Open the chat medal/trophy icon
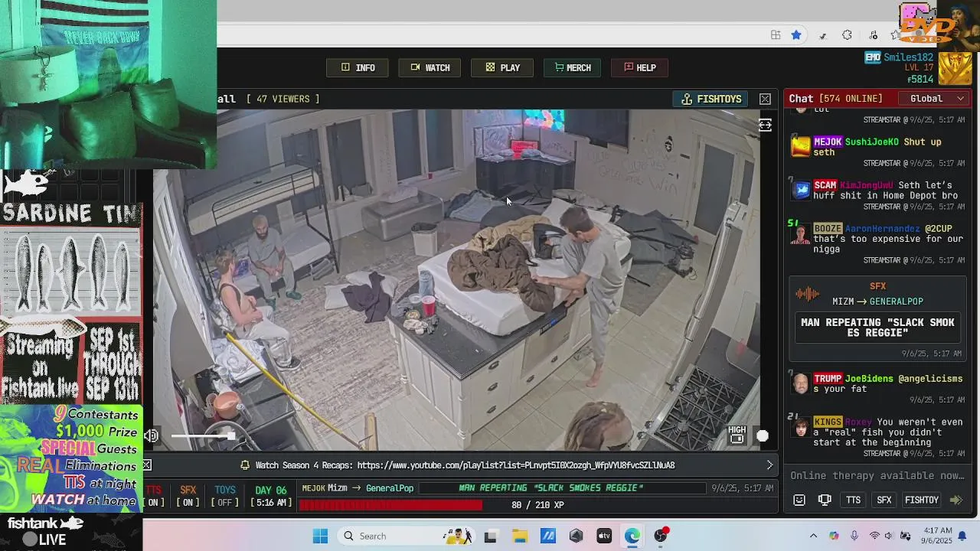Viewport: 980px width, 551px height. click(x=825, y=500)
